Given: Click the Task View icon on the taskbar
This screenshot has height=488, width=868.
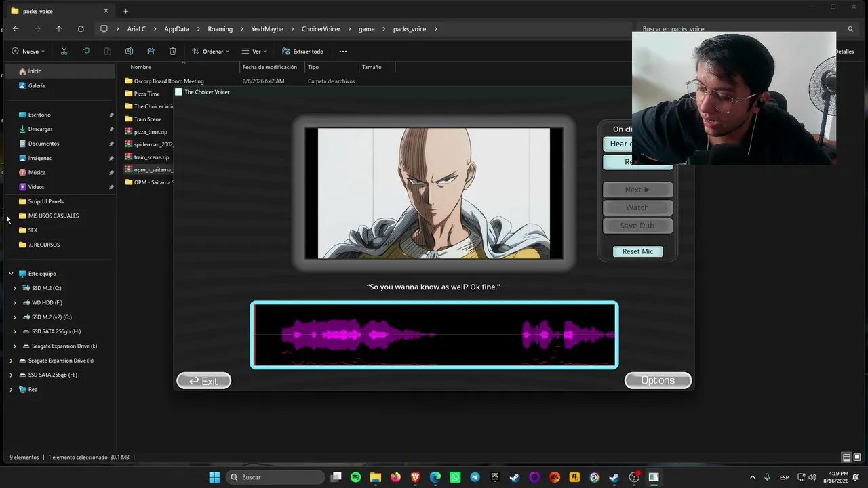Looking at the screenshot, I should tap(336, 477).
